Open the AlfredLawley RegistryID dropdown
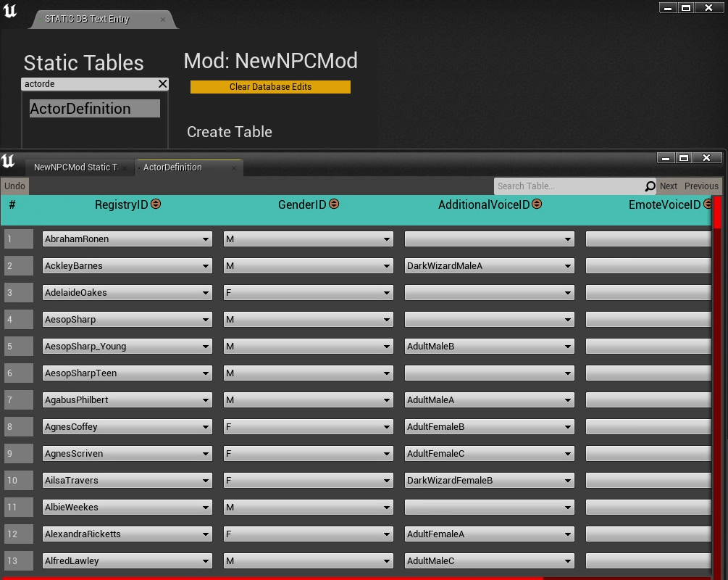The height and width of the screenshot is (580, 728). click(x=127, y=561)
